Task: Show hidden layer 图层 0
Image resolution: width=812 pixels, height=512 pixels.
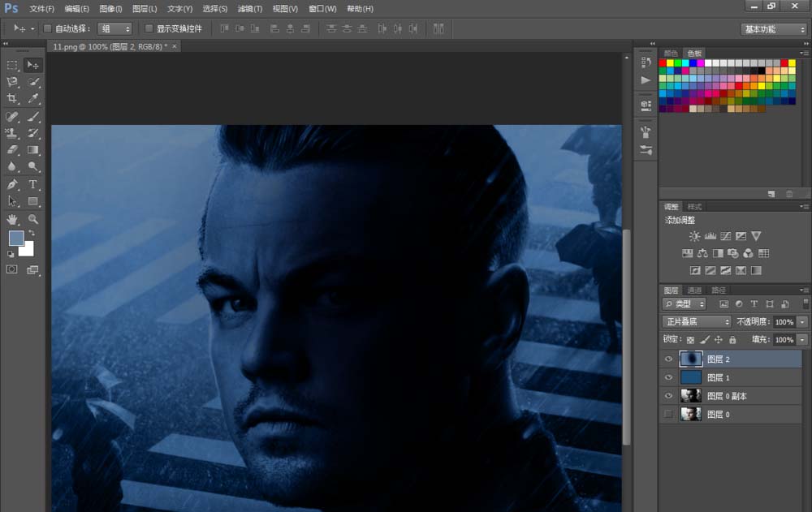Action: click(x=668, y=414)
